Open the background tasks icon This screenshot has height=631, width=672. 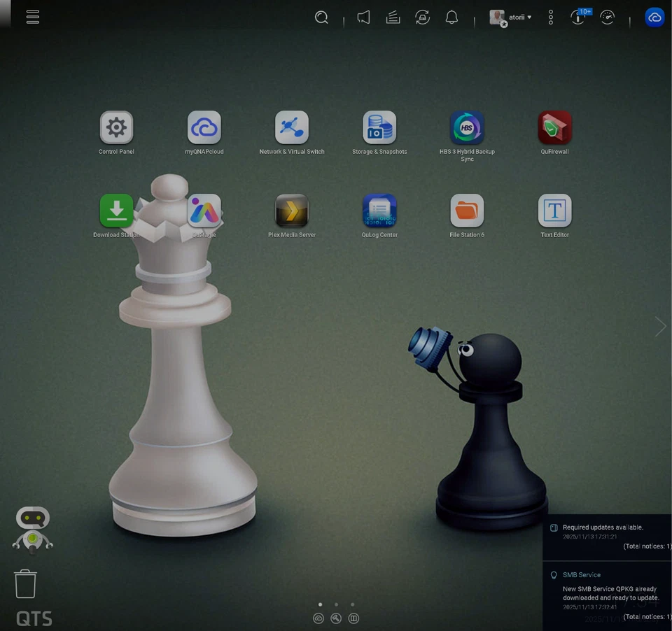[393, 17]
